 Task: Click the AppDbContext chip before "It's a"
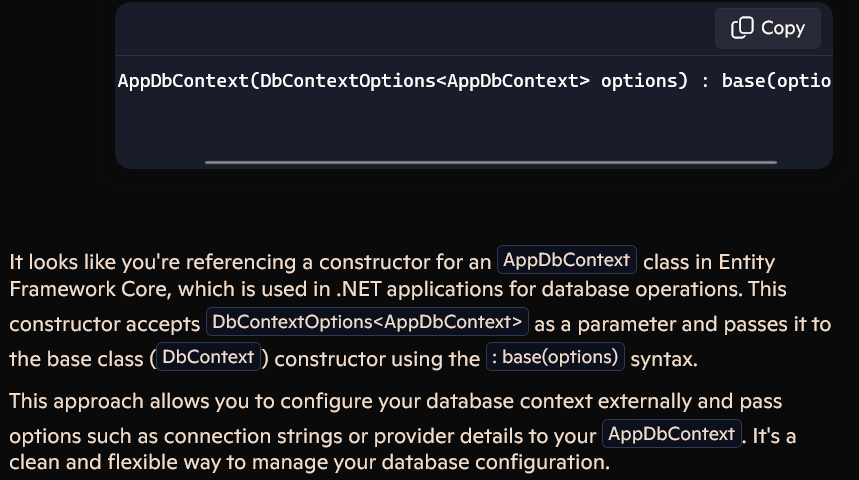672,433
